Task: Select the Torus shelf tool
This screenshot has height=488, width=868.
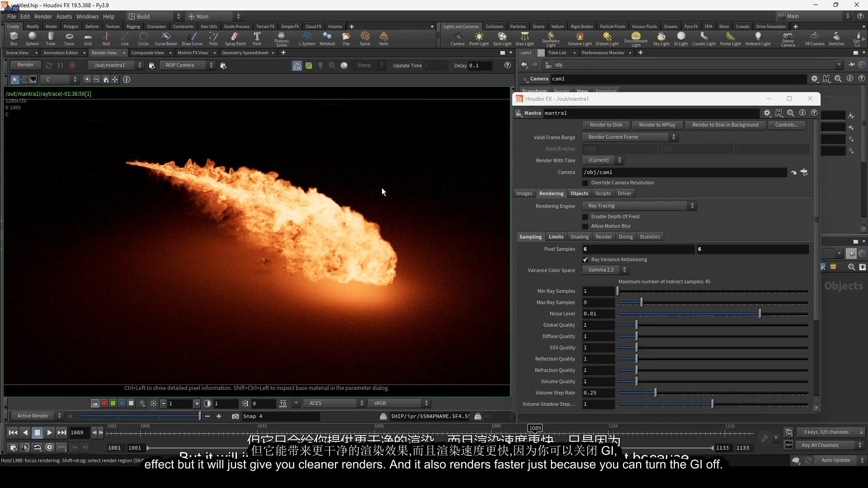Action: 69,38
